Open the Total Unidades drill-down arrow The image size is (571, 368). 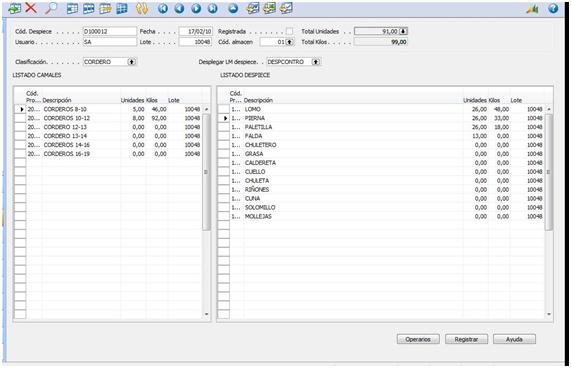(x=403, y=31)
